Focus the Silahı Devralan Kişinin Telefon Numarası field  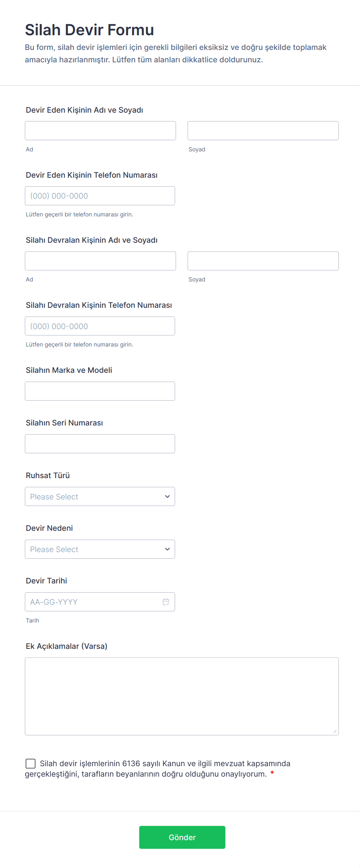[x=100, y=326]
